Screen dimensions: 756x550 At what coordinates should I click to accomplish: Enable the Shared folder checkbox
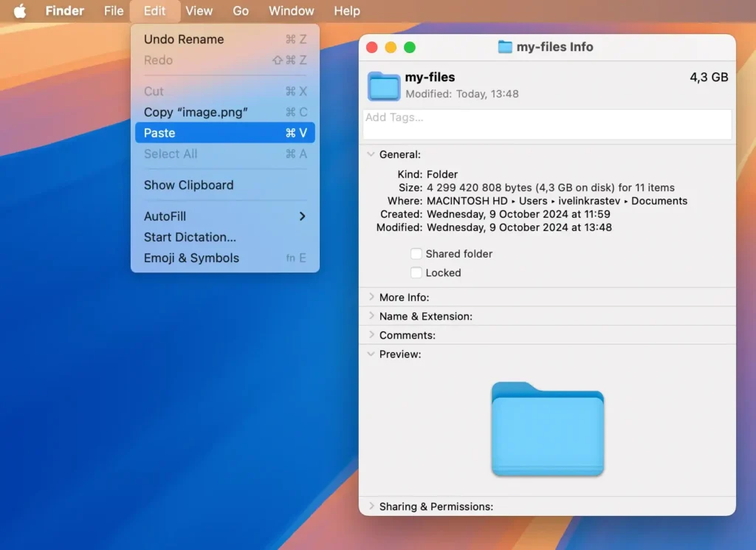click(416, 254)
